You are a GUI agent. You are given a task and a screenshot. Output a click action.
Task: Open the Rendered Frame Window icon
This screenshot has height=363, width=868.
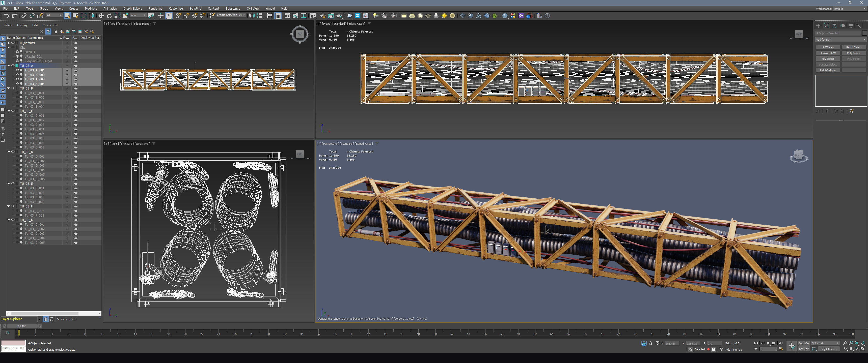click(x=331, y=16)
